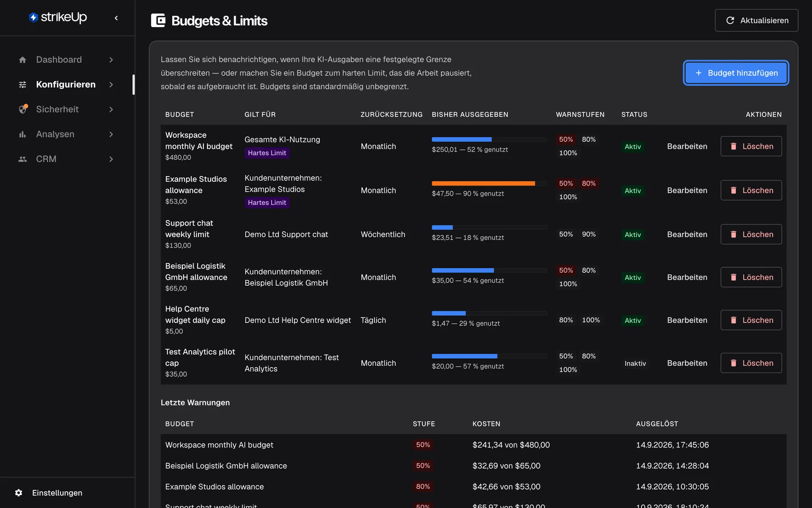Click the Workspace budget progress bar
This screenshot has height=508, width=812.
[x=489, y=140]
